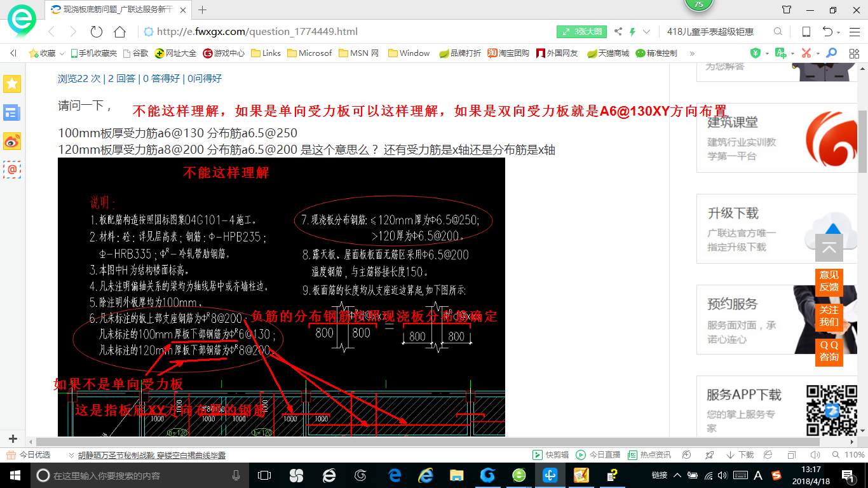Open the 胡静晒万圣节秘制战靴 news link
Image resolution: width=868 pixels, height=488 pixels.
pyautogui.click(x=152, y=455)
